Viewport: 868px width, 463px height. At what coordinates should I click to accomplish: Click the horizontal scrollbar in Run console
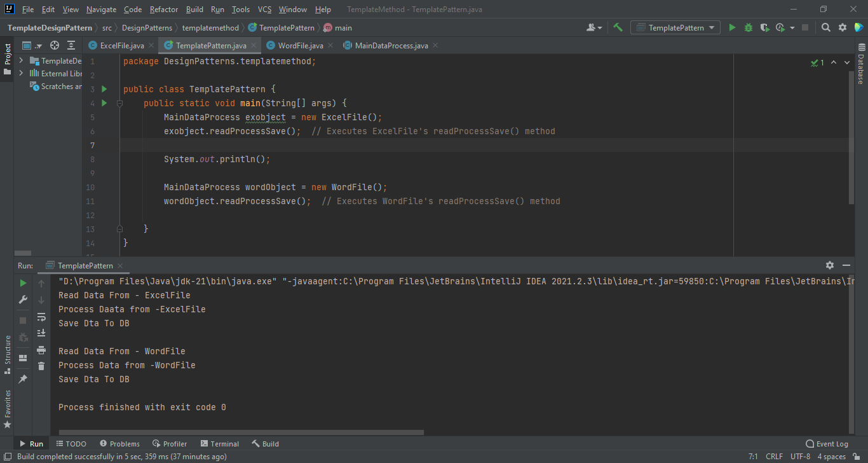(x=240, y=432)
